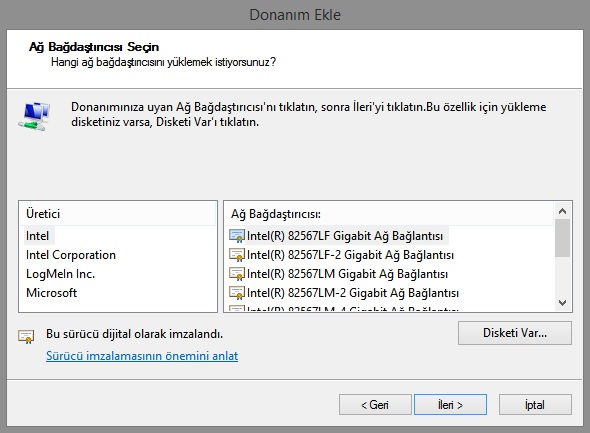The width and height of the screenshot is (590, 433).
Task: Select Intel manufacturer in Üretici list
Action: point(38,236)
